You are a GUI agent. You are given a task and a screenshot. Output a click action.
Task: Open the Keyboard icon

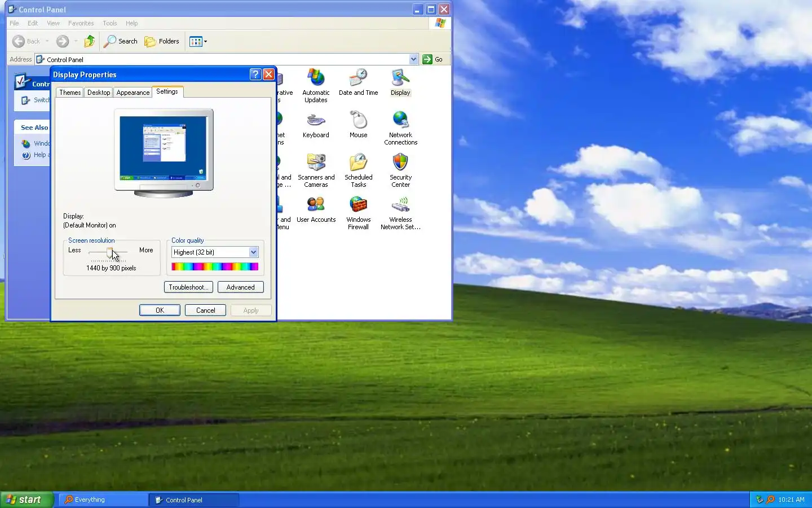point(316,125)
